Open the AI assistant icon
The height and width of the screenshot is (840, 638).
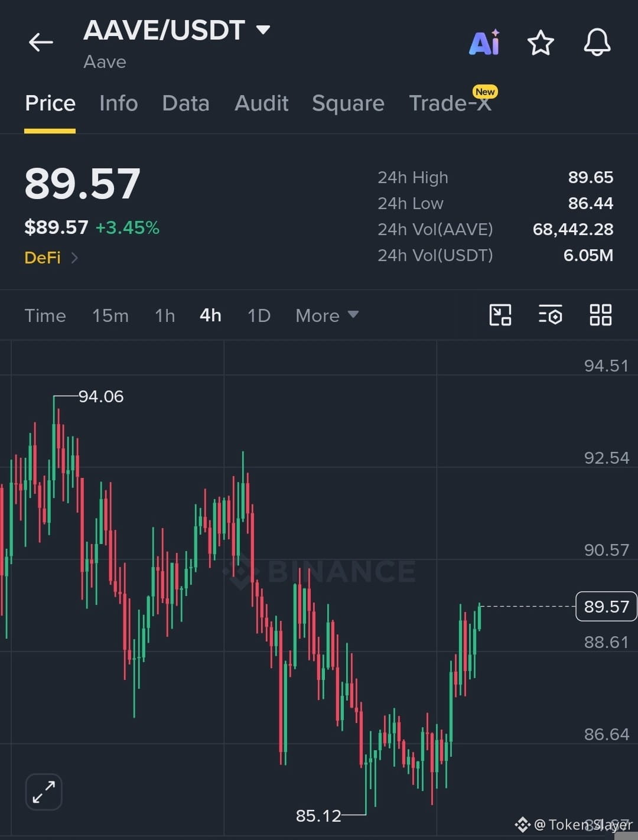point(485,43)
